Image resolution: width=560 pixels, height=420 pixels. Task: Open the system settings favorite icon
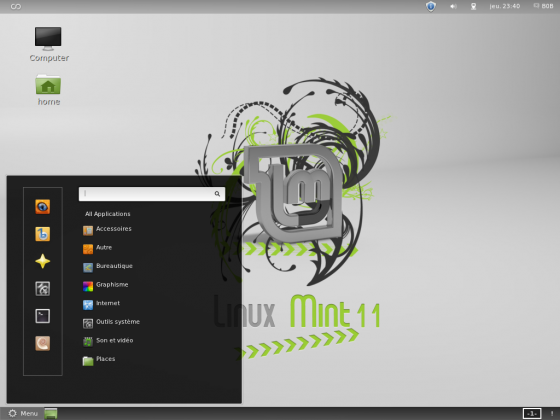[42, 289]
